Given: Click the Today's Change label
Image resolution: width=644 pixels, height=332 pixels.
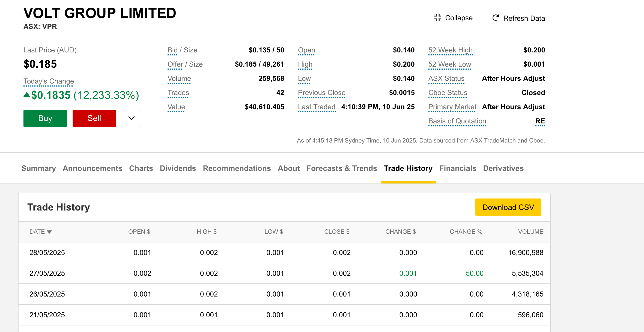Looking at the screenshot, I should [x=49, y=81].
